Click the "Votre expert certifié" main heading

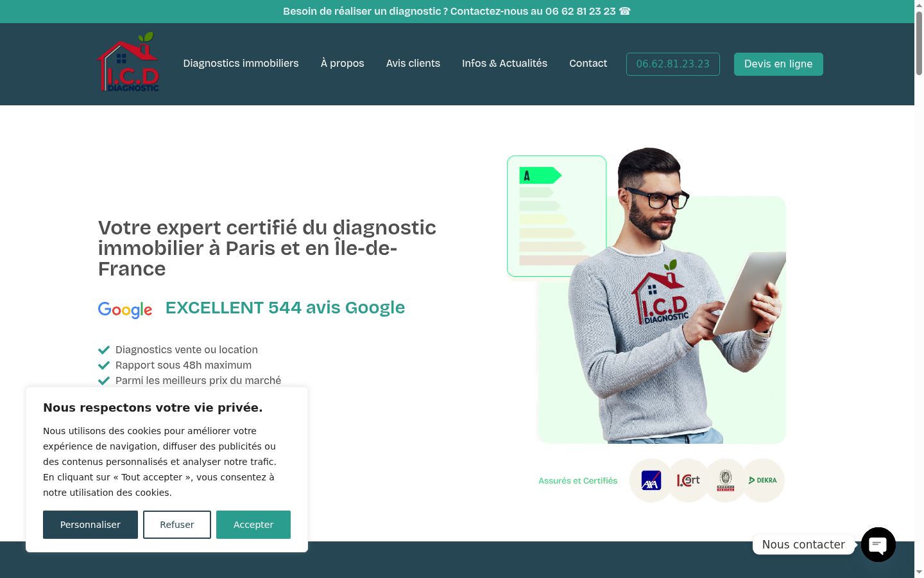pos(267,248)
